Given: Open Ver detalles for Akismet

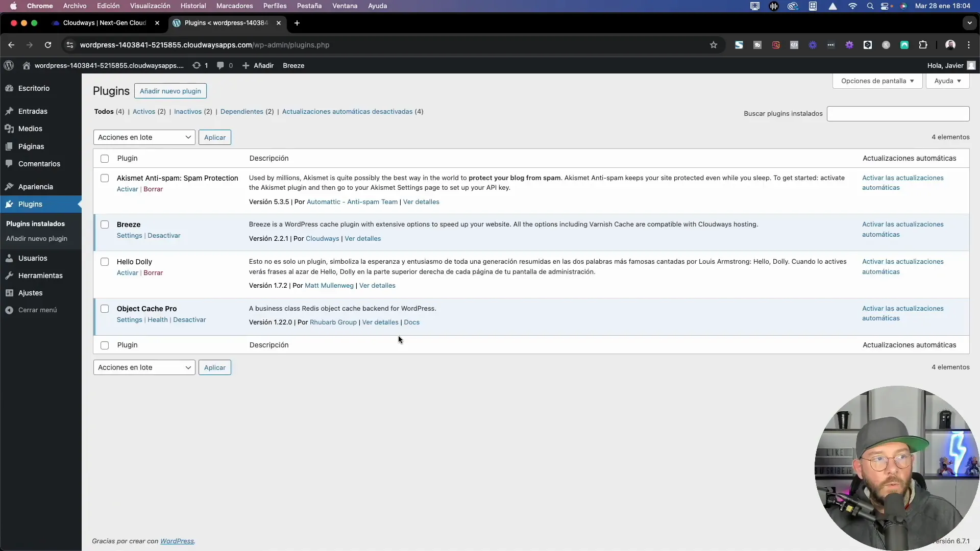Looking at the screenshot, I should pyautogui.click(x=421, y=202).
